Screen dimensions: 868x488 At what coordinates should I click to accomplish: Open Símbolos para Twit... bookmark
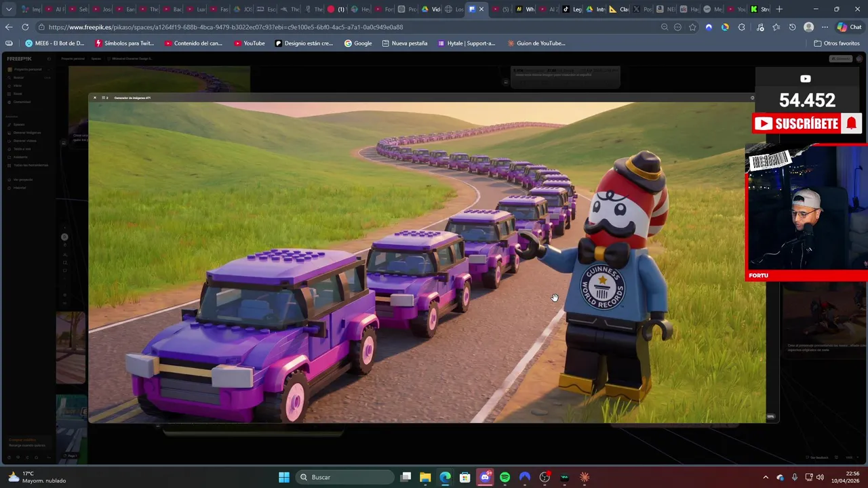(125, 43)
